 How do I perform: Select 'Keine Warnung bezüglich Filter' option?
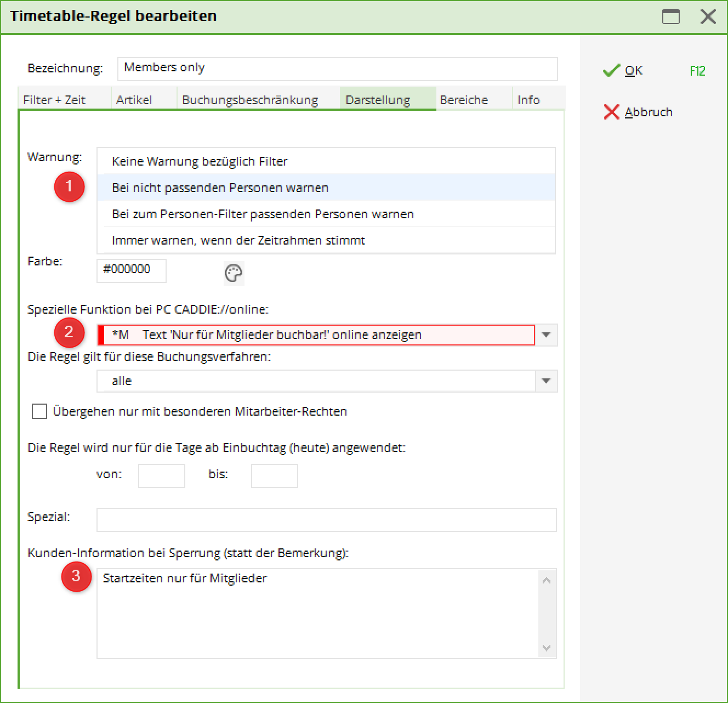[x=200, y=161]
